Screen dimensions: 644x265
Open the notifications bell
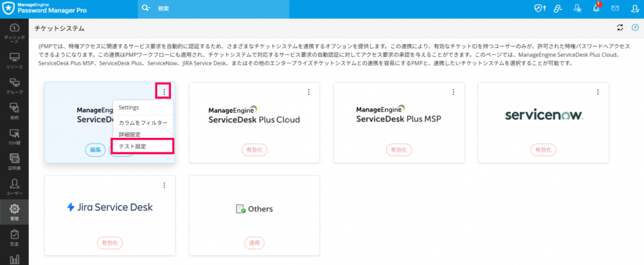point(596,8)
